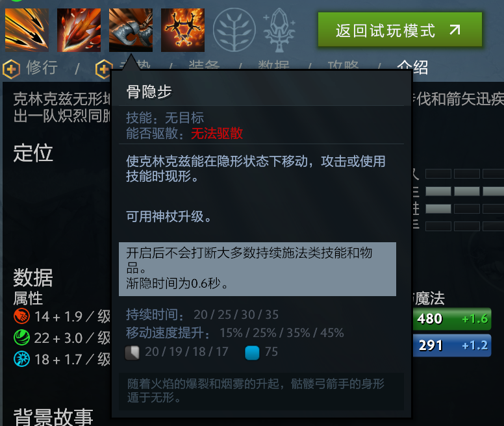Switch to the 修行 tab
Image resolution: width=504 pixels, height=426 pixels.
42,68
